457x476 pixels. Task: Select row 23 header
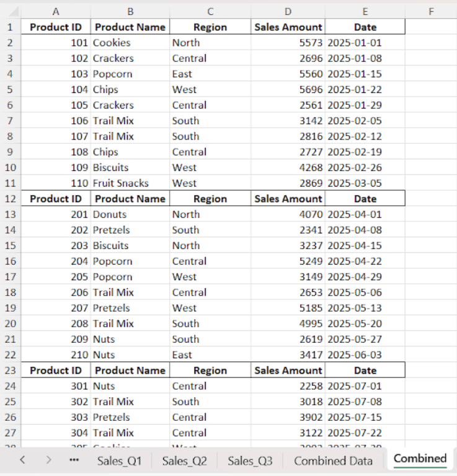[x=10, y=371]
